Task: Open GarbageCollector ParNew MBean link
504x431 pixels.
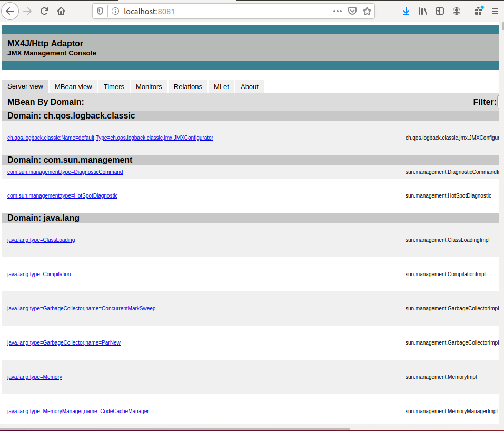Action: 64,342
